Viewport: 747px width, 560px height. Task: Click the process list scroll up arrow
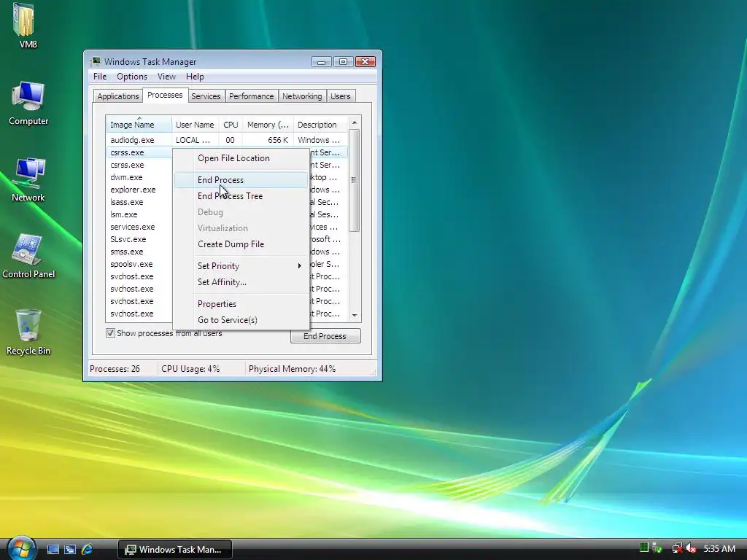[355, 122]
